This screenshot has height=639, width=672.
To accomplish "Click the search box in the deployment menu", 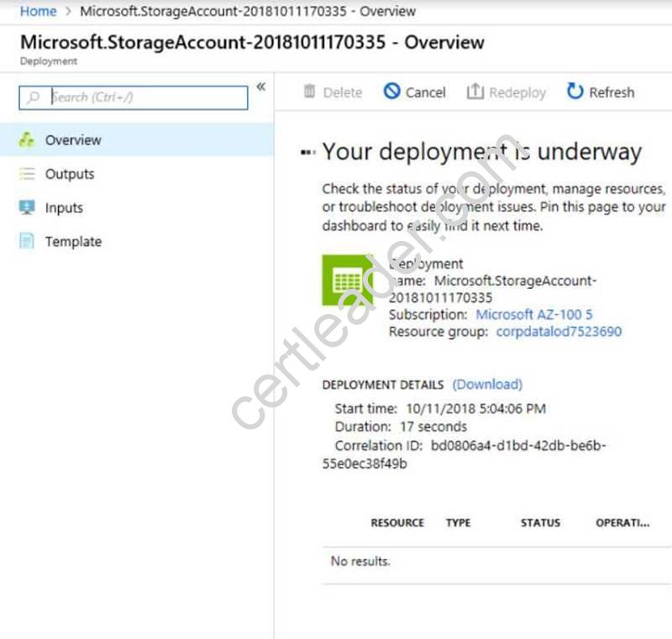I will [134, 97].
